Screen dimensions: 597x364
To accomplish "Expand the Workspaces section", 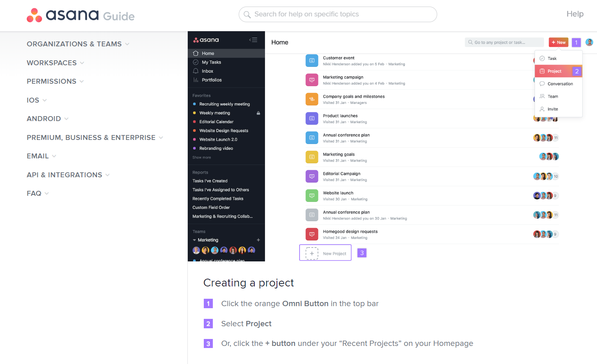I will (x=55, y=63).
